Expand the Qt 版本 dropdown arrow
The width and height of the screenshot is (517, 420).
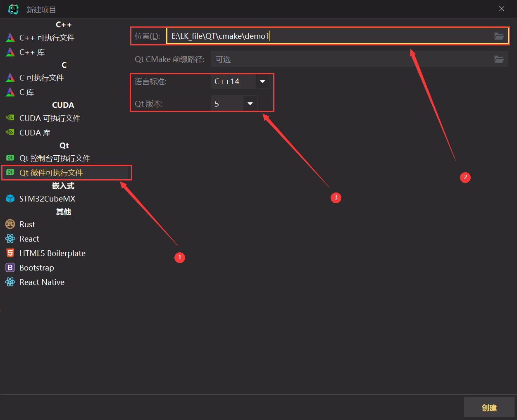(250, 103)
